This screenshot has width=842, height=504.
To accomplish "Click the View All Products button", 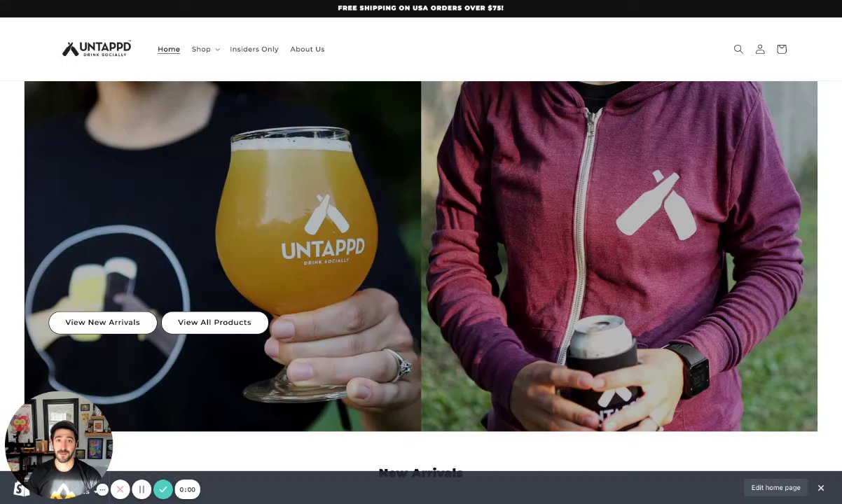I will (214, 322).
